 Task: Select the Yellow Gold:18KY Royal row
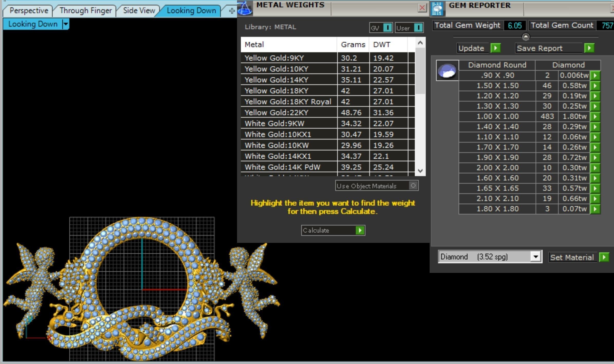point(328,102)
